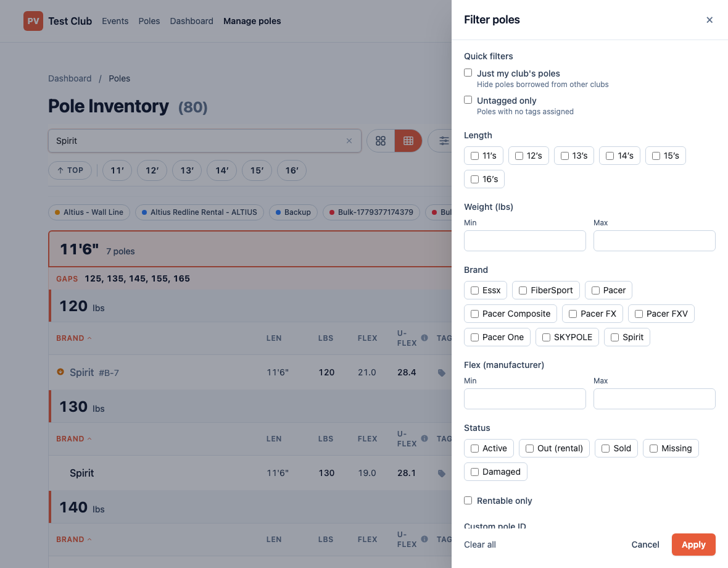The width and height of the screenshot is (728, 568).
Task: Sort by BRAND in 120 lbs table
Action: tap(74, 338)
